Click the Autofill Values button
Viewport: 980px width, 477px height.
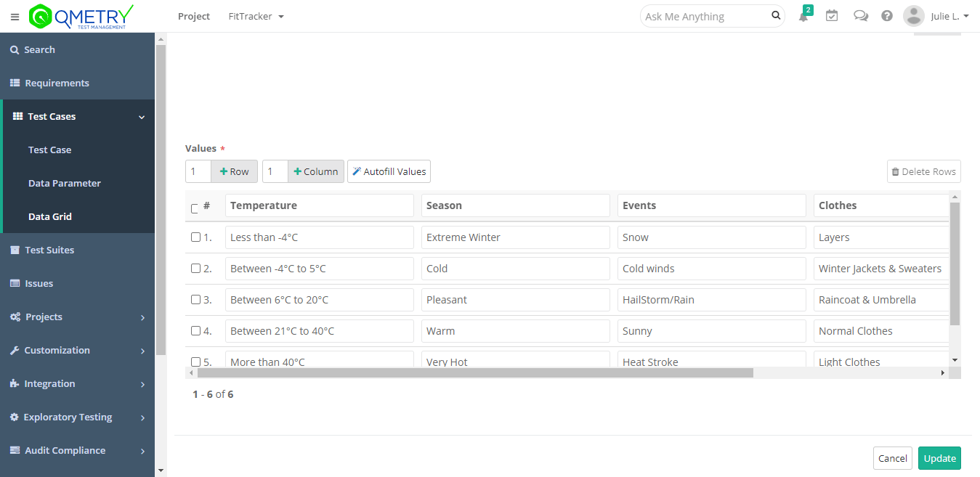tap(389, 171)
